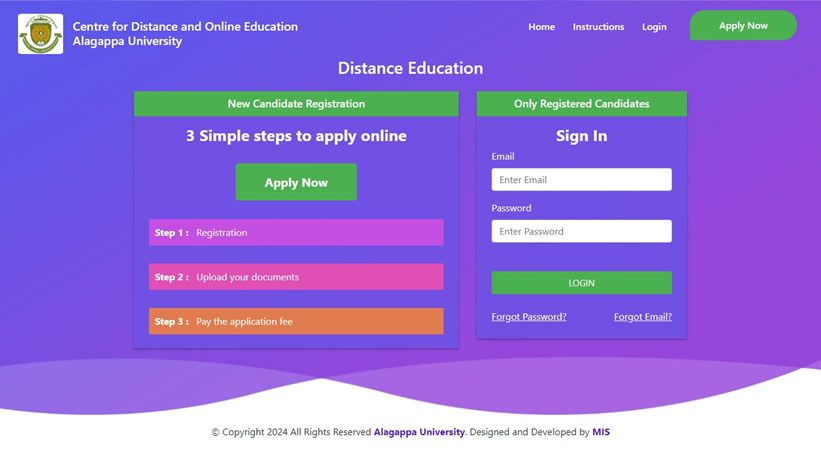Image resolution: width=821 pixels, height=461 pixels.
Task: Click the Sign In heading
Action: point(581,136)
